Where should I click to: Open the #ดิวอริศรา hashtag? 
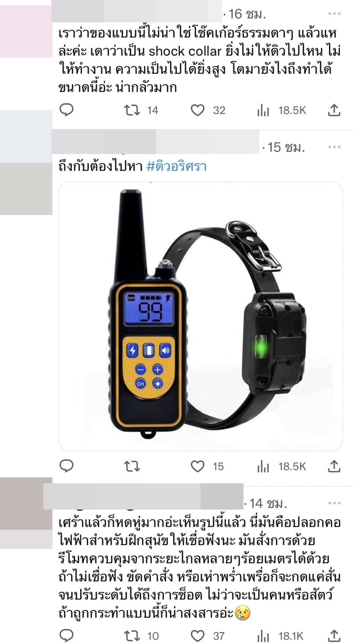(x=176, y=166)
